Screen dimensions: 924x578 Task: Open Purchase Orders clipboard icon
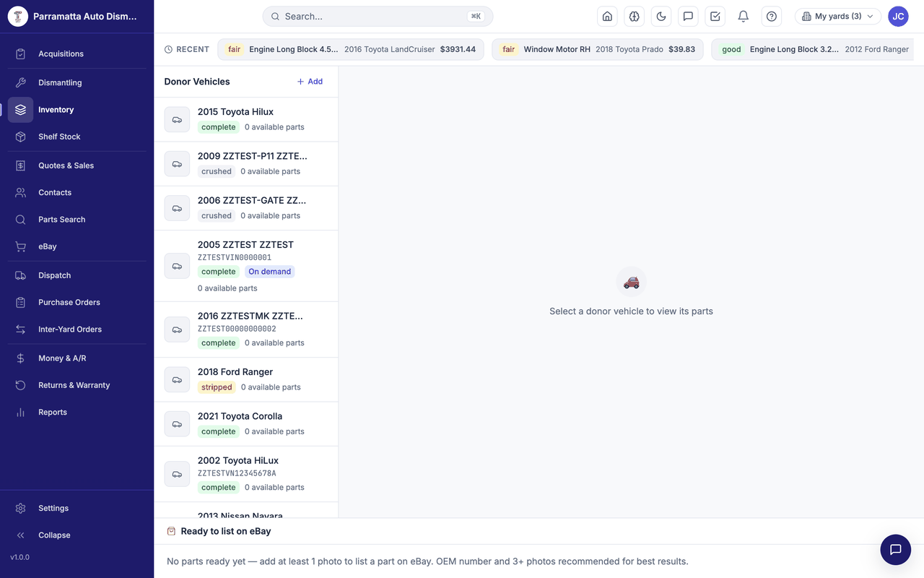(20, 302)
